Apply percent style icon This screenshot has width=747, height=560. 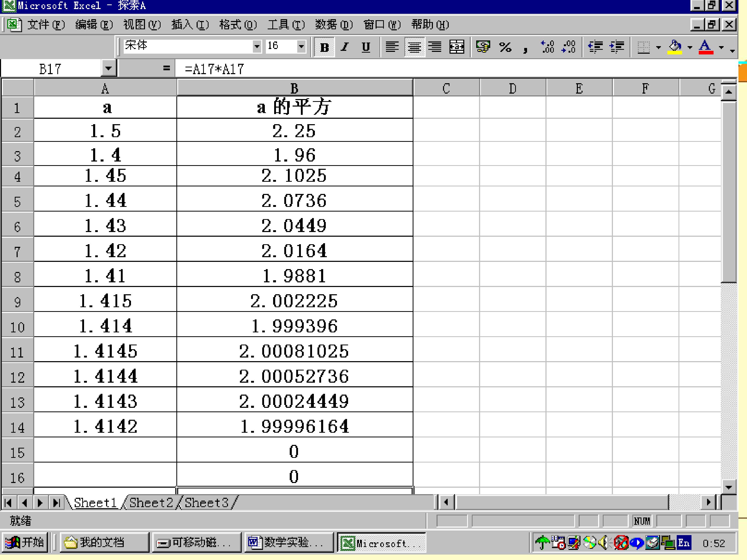(x=505, y=47)
